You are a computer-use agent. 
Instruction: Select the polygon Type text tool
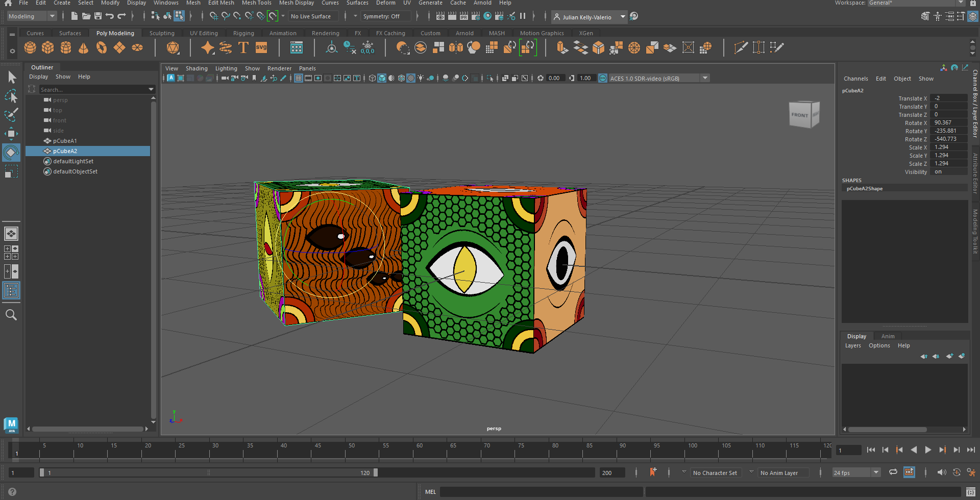pos(243,48)
